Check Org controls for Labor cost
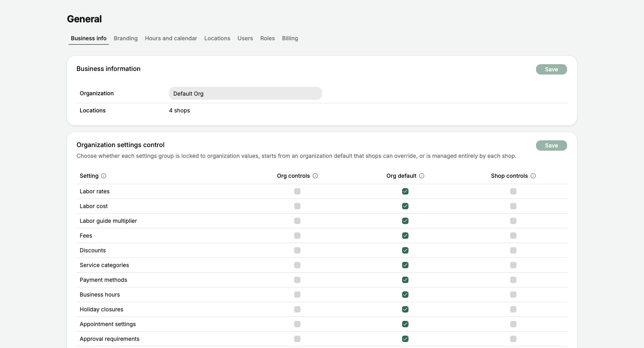 point(297,206)
